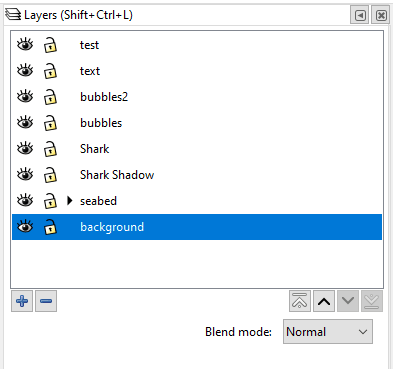Lock the Shark layer
Image resolution: width=393 pixels, height=369 pixels.
(50, 149)
